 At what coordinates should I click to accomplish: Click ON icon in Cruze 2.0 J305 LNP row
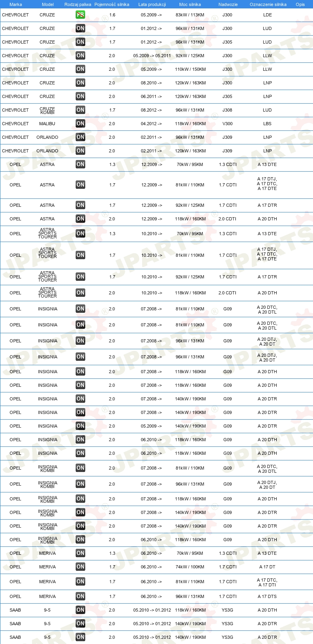(80, 96)
